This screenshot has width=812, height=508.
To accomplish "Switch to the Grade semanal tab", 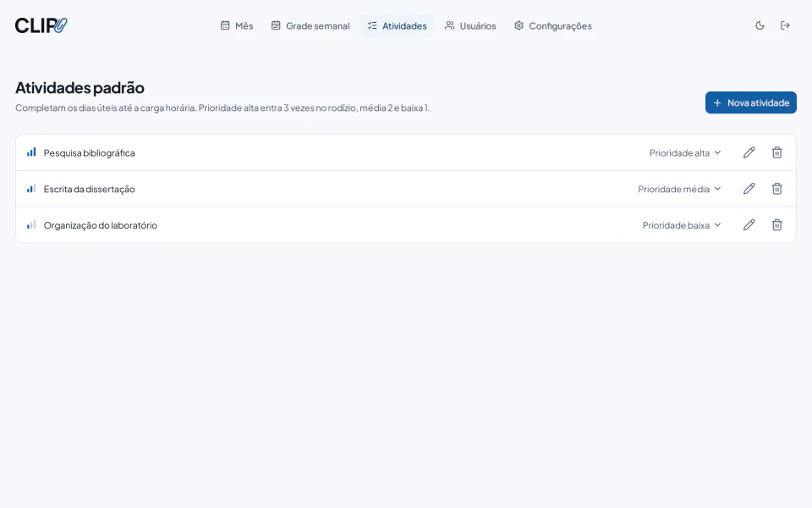I will (x=310, y=26).
